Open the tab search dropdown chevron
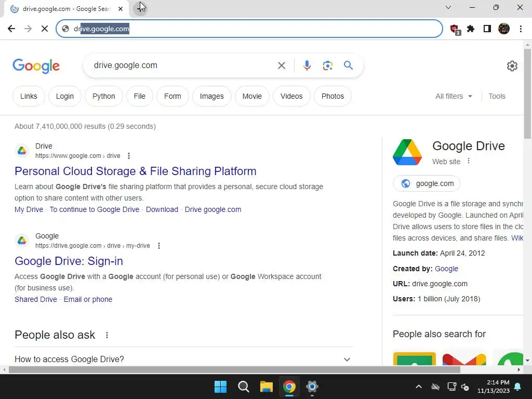 point(448,7)
